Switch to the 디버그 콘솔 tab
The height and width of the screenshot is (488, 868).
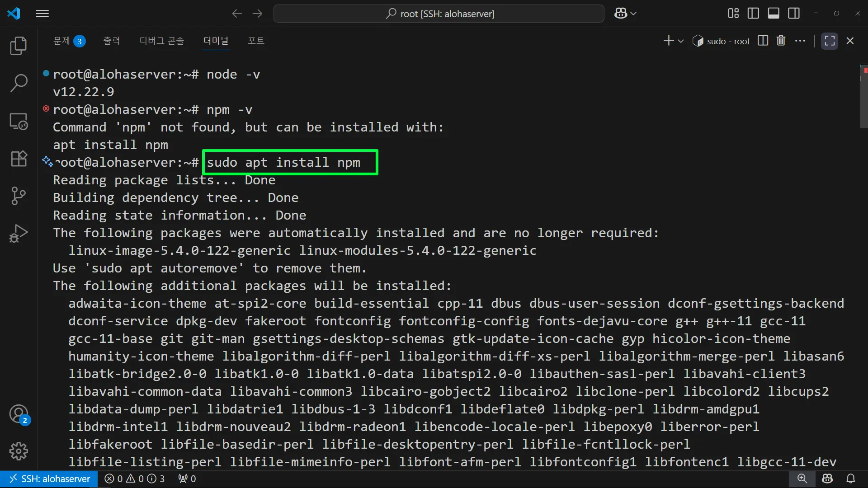[x=162, y=41]
